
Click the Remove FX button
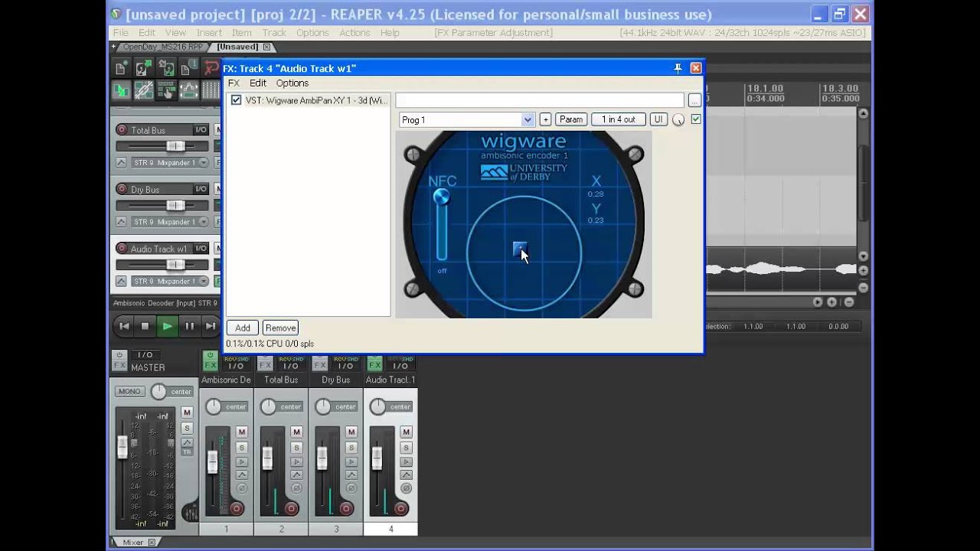point(281,328)
